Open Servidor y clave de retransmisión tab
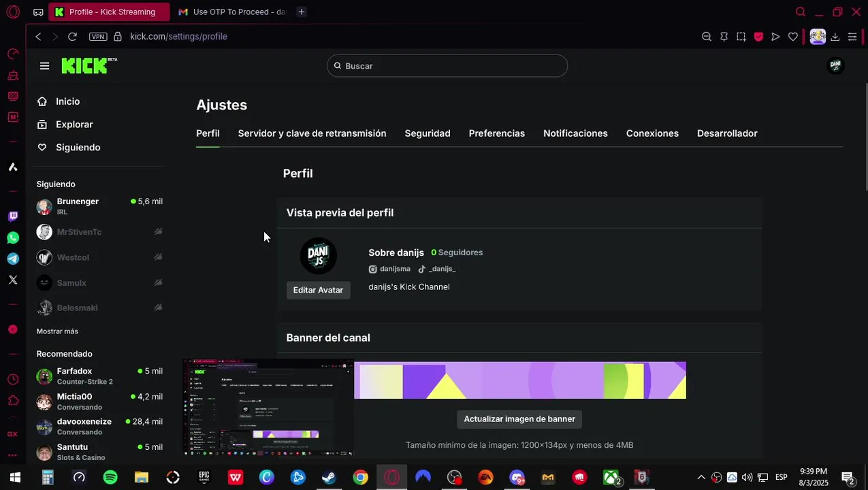The width and height of the screenshot is (868, 490). (312, 133)
